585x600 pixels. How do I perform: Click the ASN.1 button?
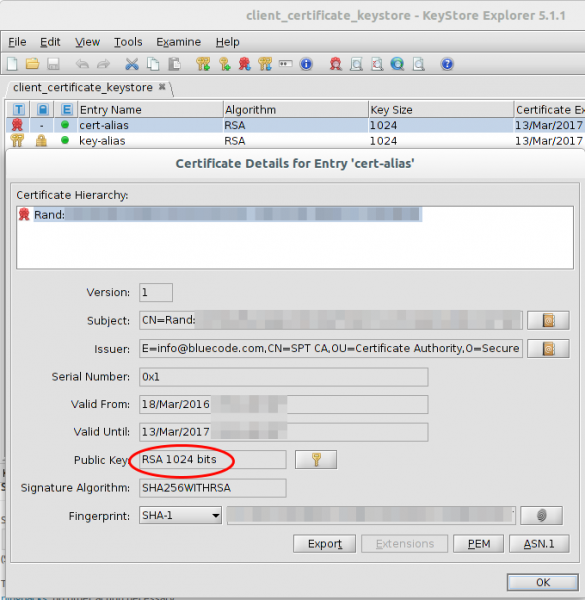(539, 544)
